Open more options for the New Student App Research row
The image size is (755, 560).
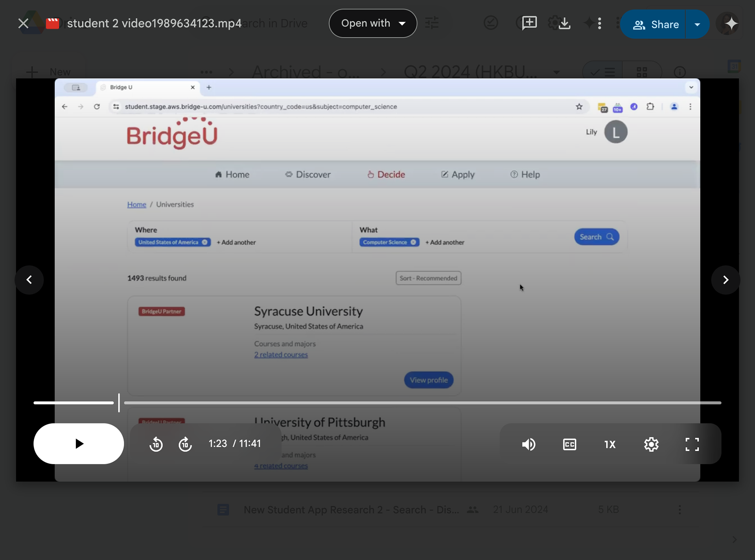click(680, 510)
